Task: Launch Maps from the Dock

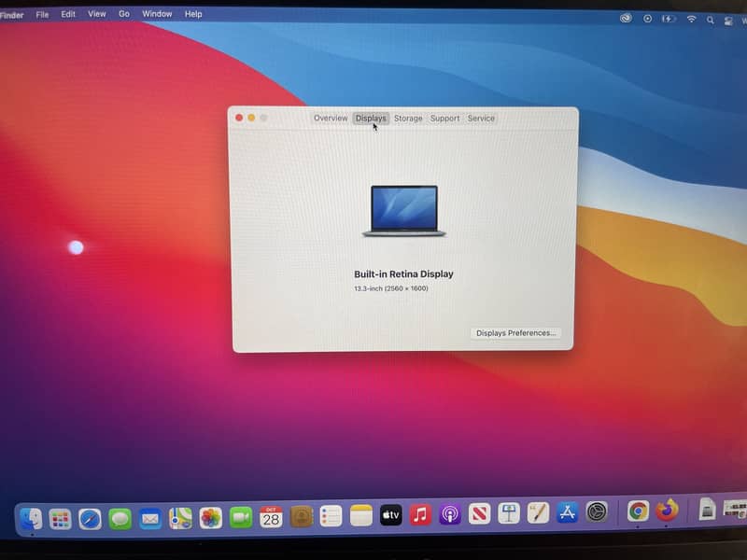Action: pyautogui.click(x=180, y=519)
